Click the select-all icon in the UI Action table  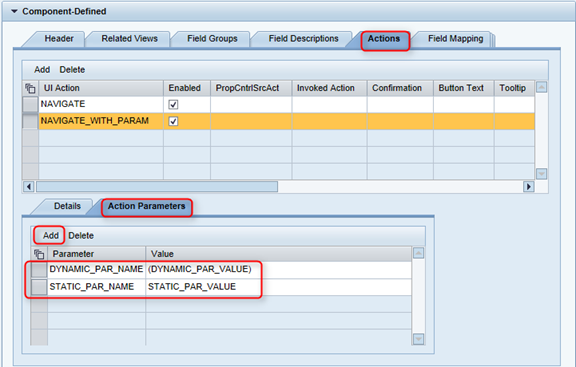pos(30,88)
